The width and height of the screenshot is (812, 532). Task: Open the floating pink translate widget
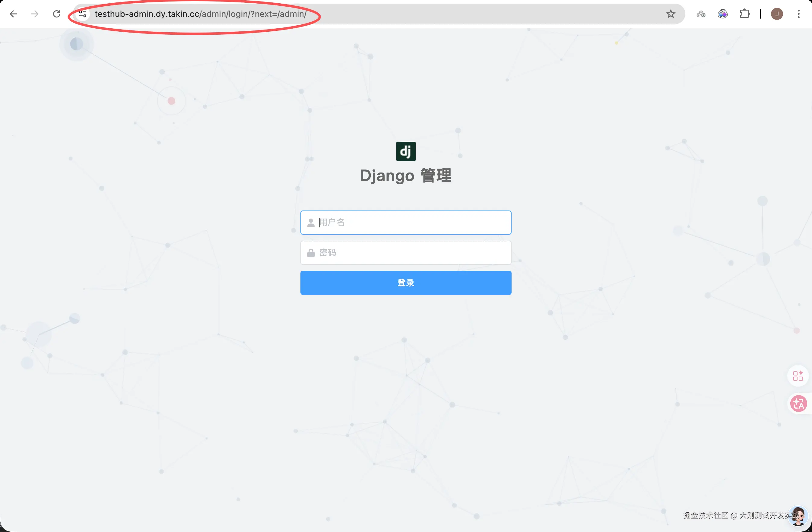[799, 404]
